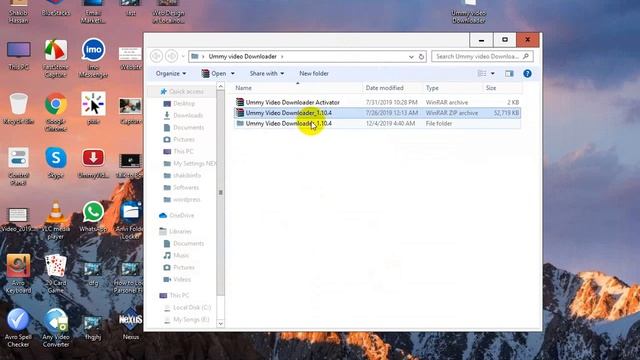Expand the address bar history dropdown

[x=411, y=57]
